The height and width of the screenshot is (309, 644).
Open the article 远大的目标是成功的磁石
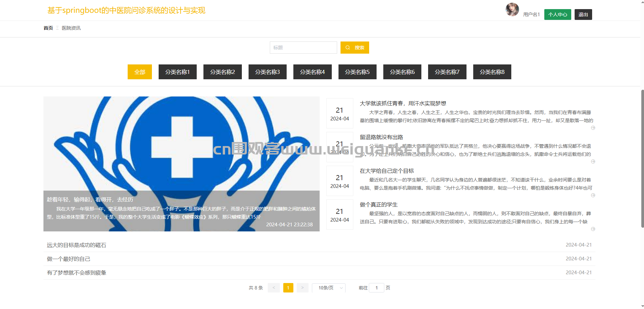[76, 245]
